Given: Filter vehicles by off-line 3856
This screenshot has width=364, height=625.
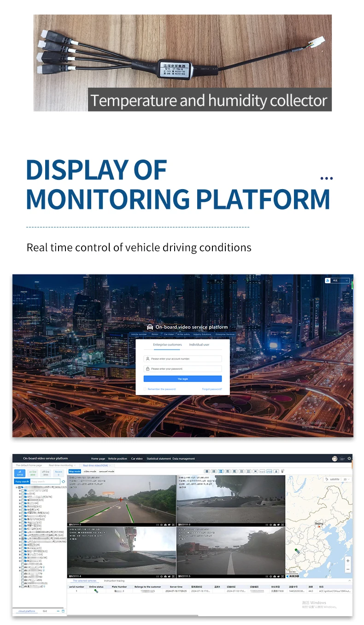Looking at the screenshot, I should click(x=46, y=473).
